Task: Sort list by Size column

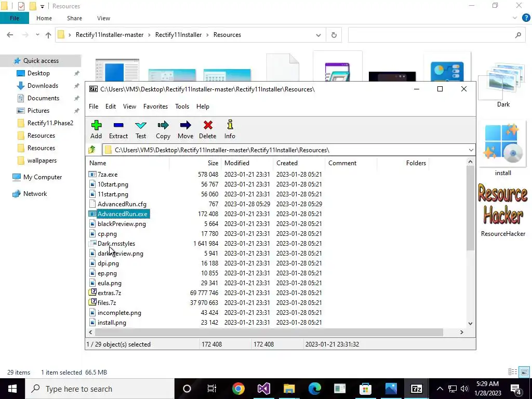Action: (195, 163)
